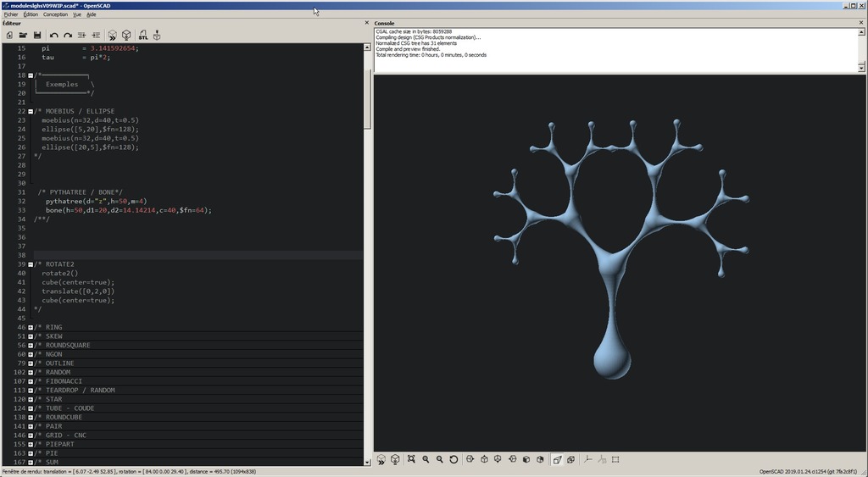Click the Export as STL icon
The width and height of the screenshot is (868, 477).
point(142,35)
